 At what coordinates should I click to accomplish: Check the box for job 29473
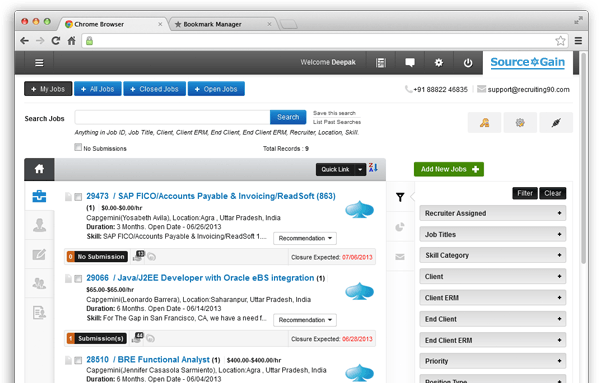[78, 197]
